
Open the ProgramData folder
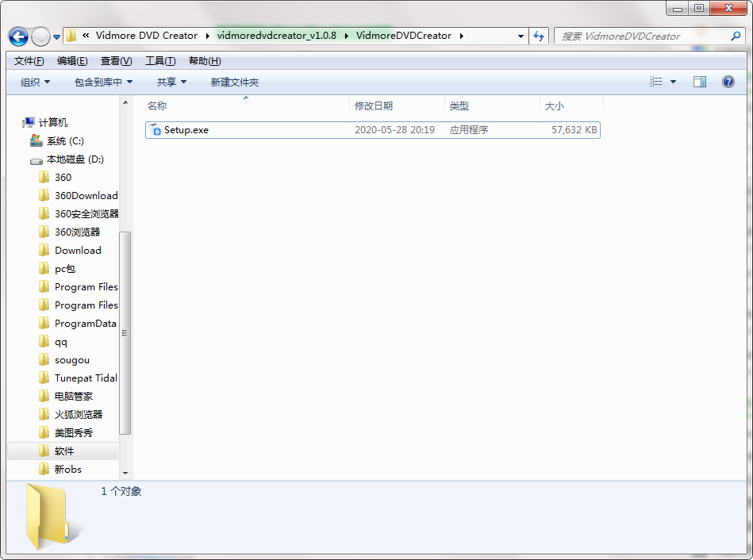click(86, 324)
